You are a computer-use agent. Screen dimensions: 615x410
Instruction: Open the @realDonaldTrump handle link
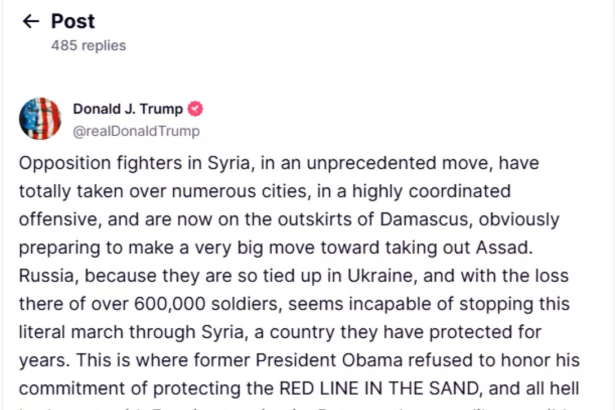point(136,131)
